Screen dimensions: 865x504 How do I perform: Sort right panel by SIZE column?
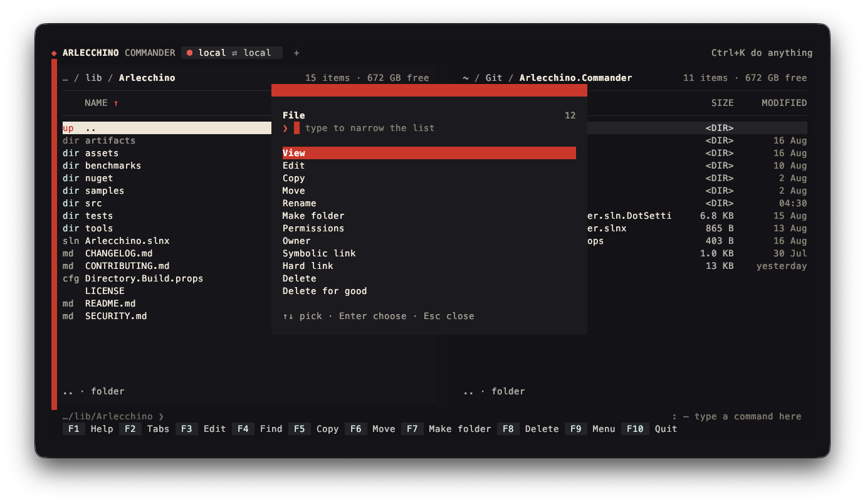[x=722, y=103]
